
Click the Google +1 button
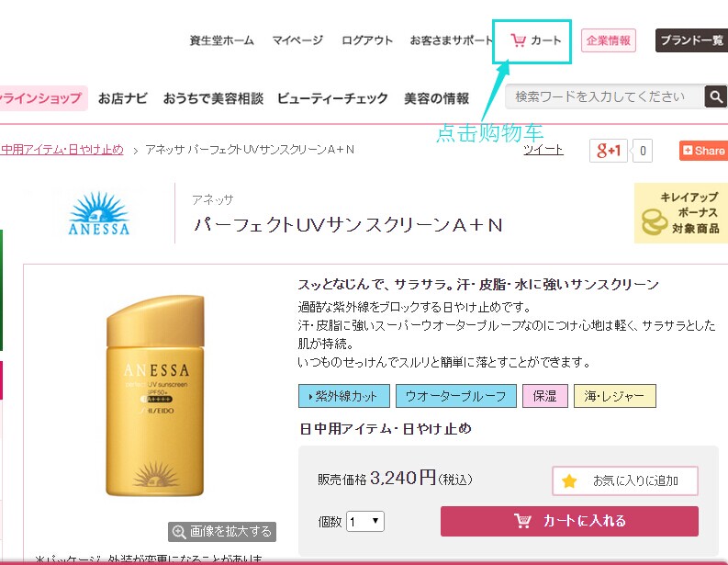609,151
